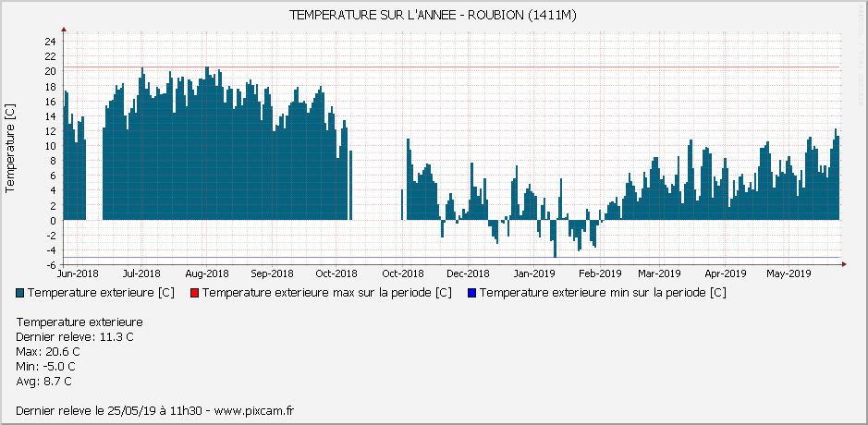Select the chart title mentioning ROUBION (1411M)
The image size is (868, 425).
tap(434, 16)
